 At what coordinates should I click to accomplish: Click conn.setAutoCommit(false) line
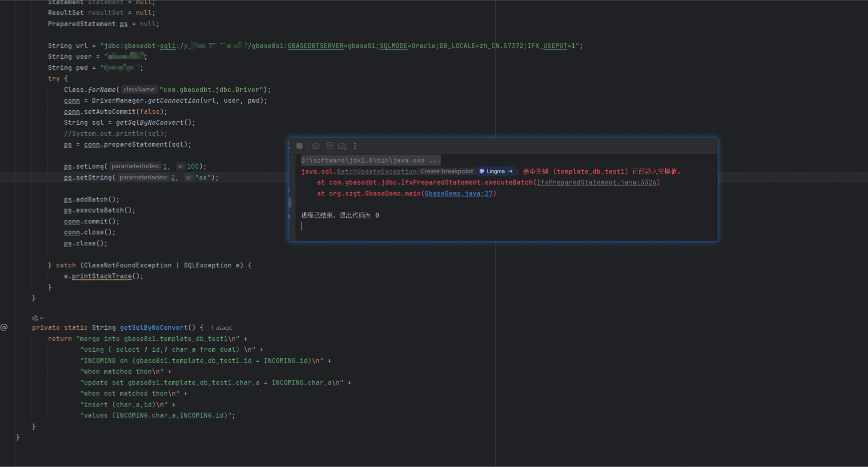point(116,112)
